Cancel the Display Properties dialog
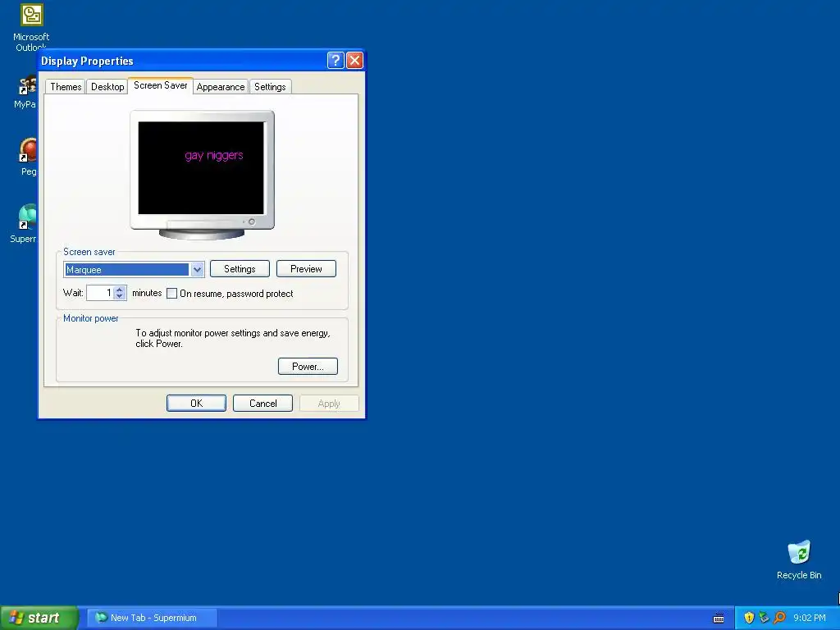 [x=262, y=404]
